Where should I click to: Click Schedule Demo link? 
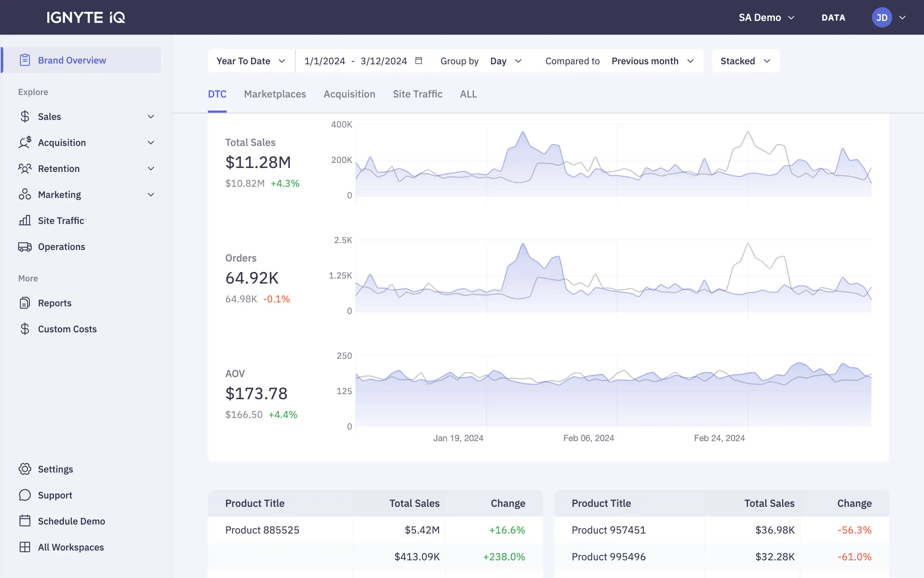(x=71, y=521)
